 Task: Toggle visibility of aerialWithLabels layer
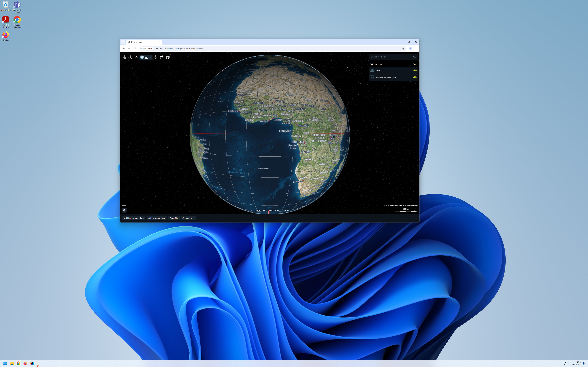[415, 77]
